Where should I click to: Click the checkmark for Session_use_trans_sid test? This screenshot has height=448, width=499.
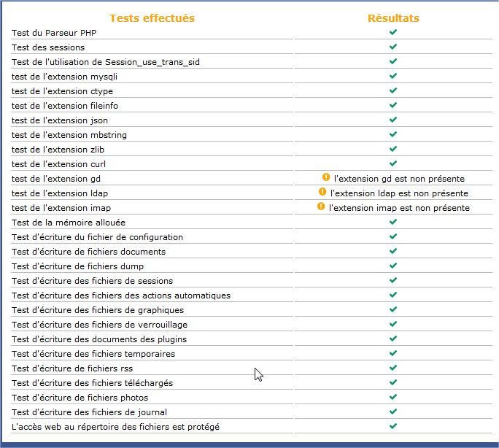coord(393,61)
